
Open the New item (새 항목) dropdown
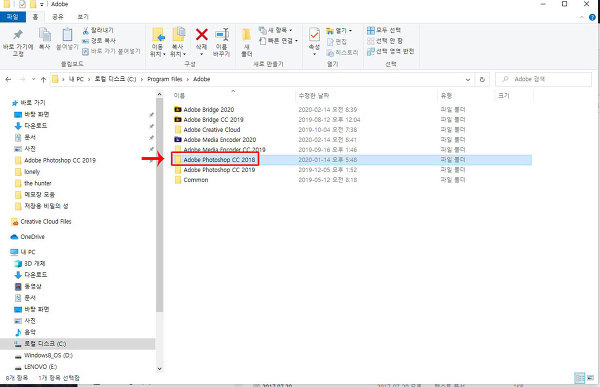click(276, 30)
